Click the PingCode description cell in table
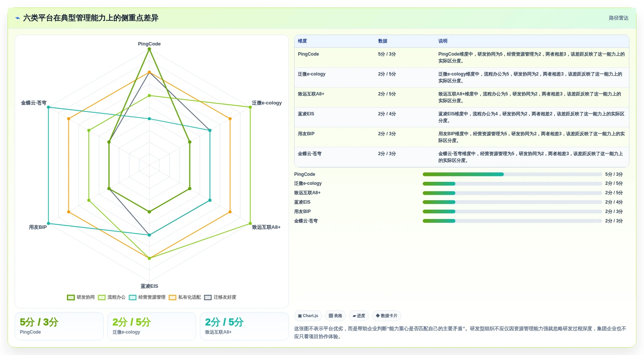 coord(531,57)
